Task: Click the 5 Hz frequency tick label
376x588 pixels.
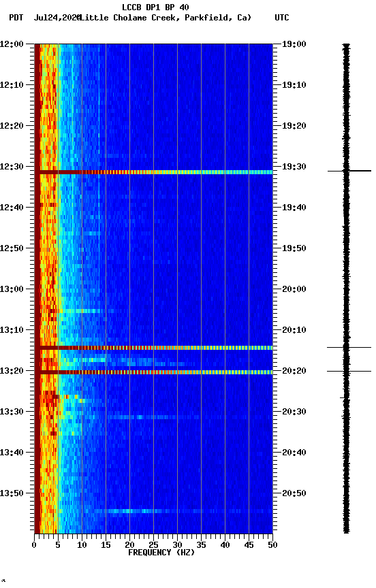Action: 58,545
